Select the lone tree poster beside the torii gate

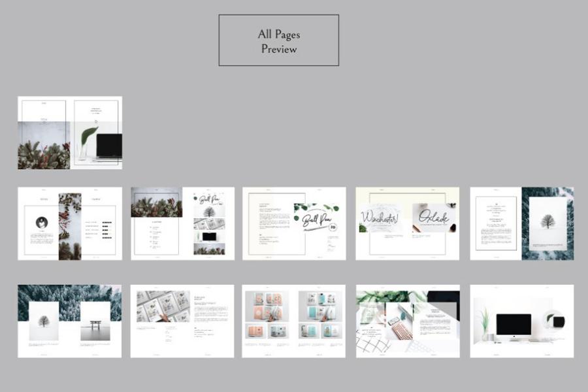pyautogui.click(x=44, y=321)
